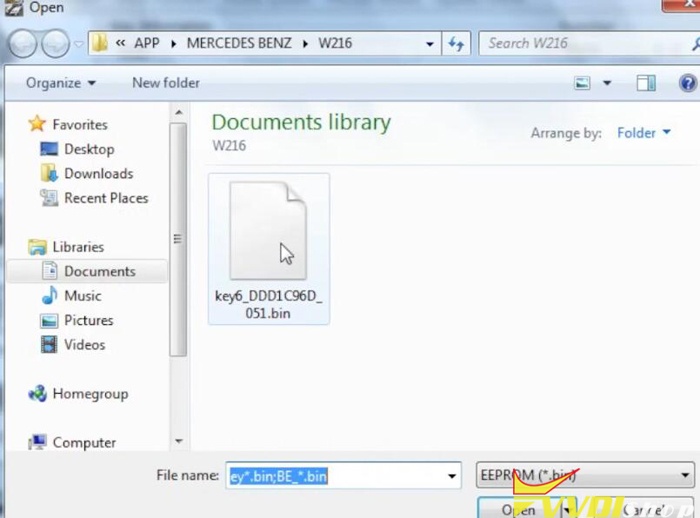Go to Downloads in Favorites
This screenshot has width=700, height=518.
[x=99, y=174]
